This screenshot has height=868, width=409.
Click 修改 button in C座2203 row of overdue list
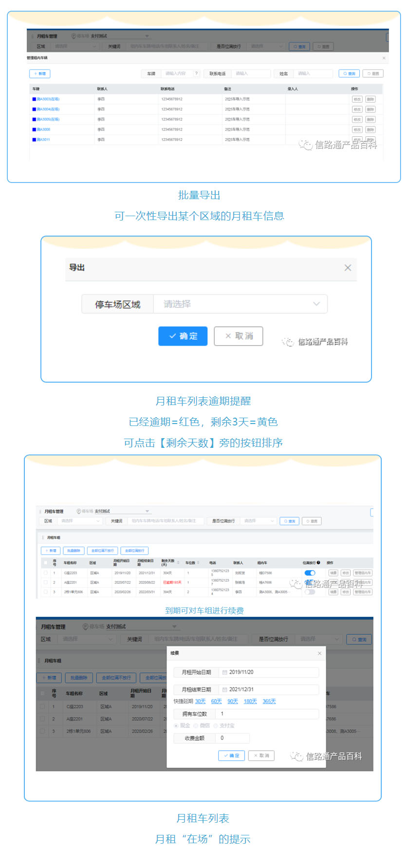tap(345, 573)
